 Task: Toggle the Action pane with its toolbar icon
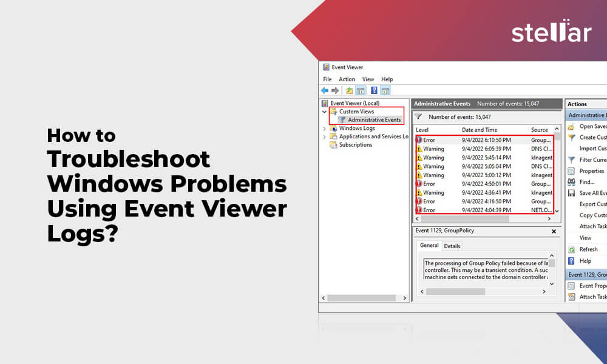[385, 90]
